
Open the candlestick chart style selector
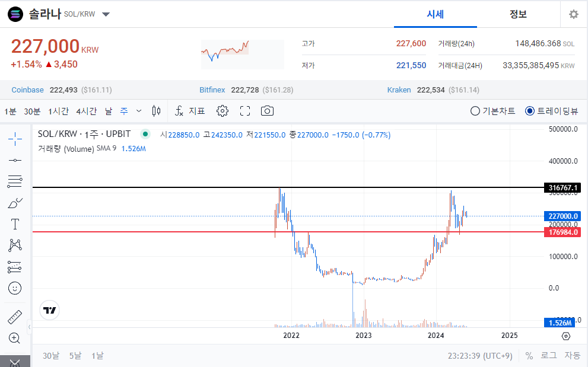(x=157, y=111)
